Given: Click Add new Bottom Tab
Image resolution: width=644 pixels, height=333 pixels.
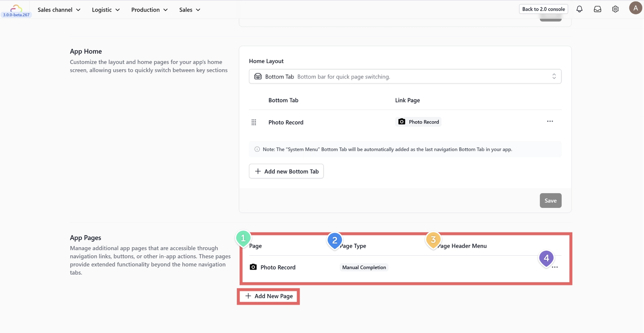Looking at the screenshot, I should (286, 171).
